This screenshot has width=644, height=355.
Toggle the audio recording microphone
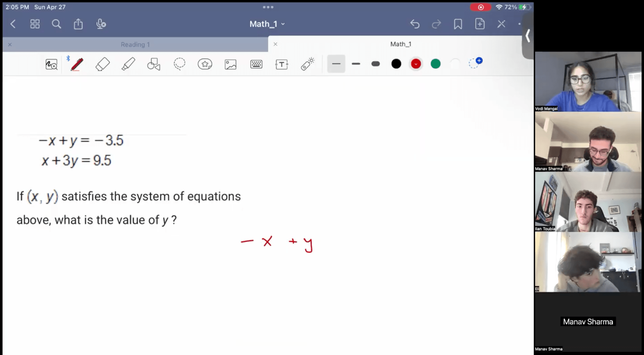(x=101, y=24)
